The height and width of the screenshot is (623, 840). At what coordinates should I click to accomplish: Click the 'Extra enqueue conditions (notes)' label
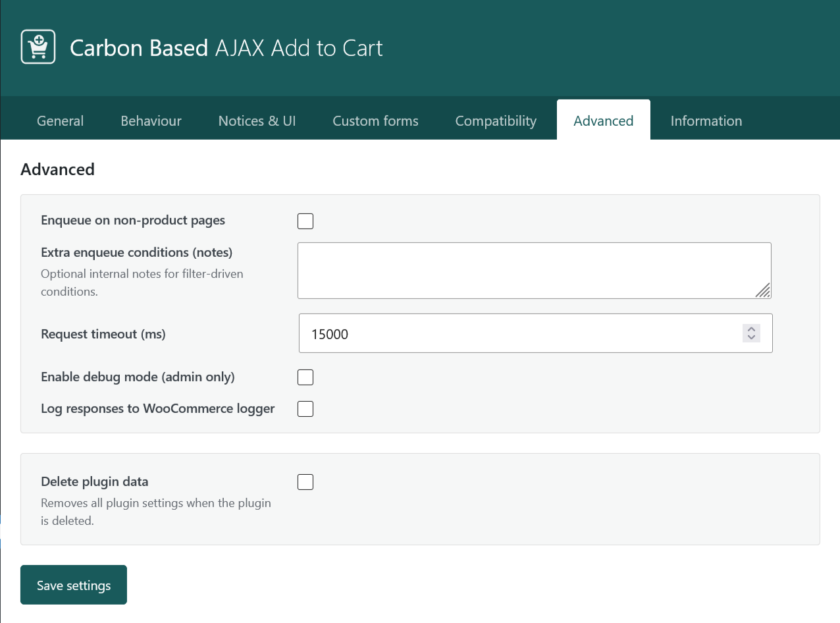tap(137, 252)
